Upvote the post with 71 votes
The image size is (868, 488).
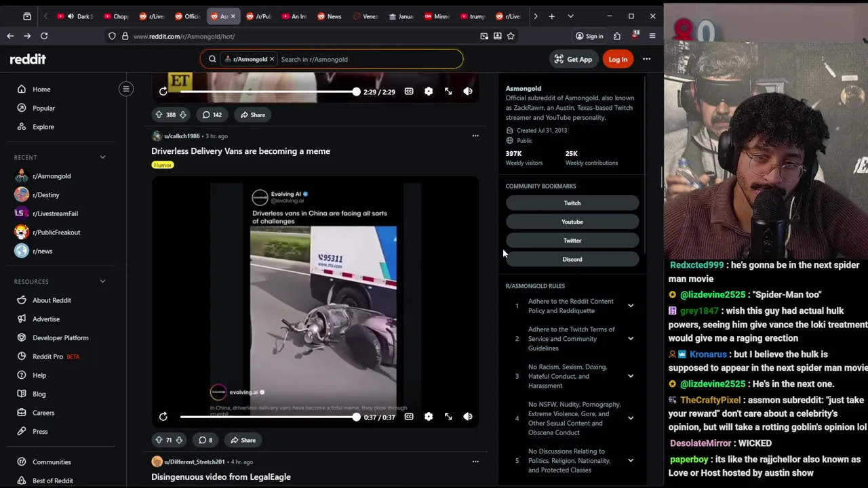click(x=159, y=440)
